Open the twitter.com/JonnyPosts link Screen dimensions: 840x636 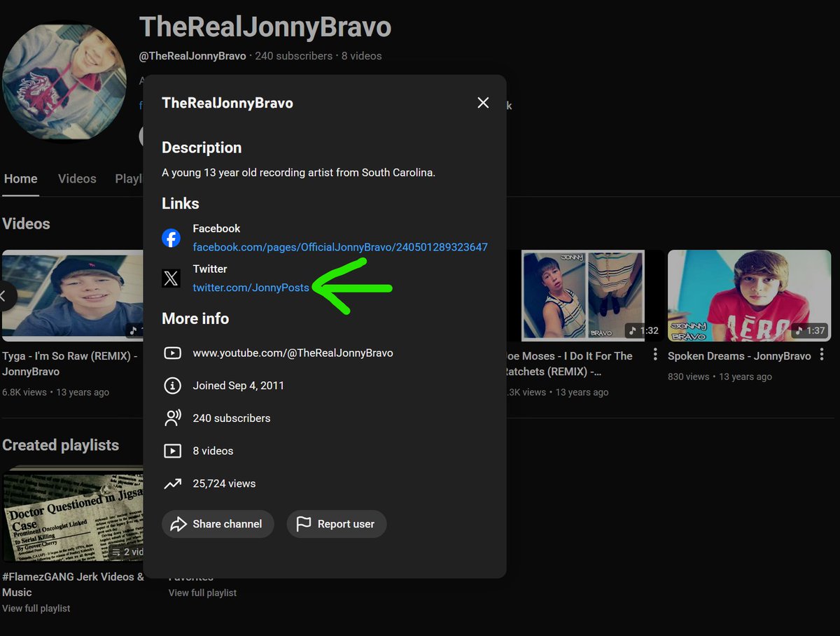(251, 288)
